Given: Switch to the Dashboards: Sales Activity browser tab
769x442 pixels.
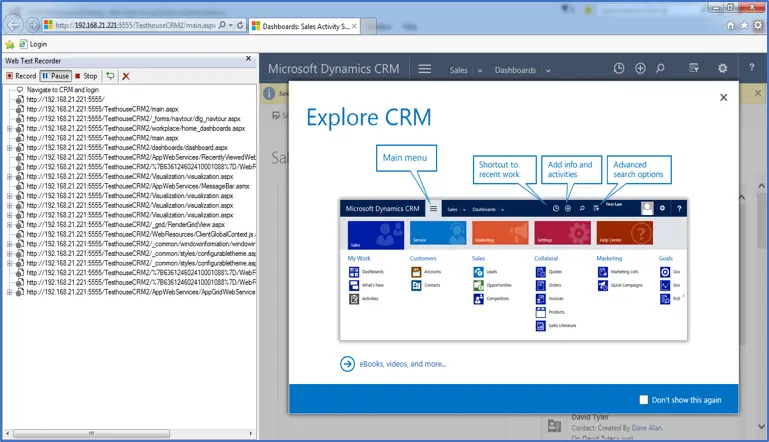Looking at the screenshot, I should tap(305, 24).
